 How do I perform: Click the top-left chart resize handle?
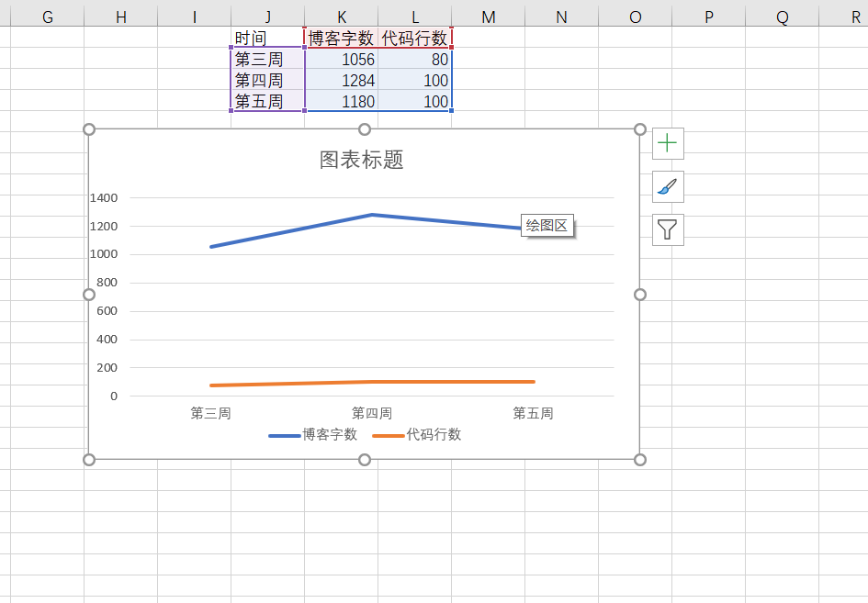(x=88, y=129)
